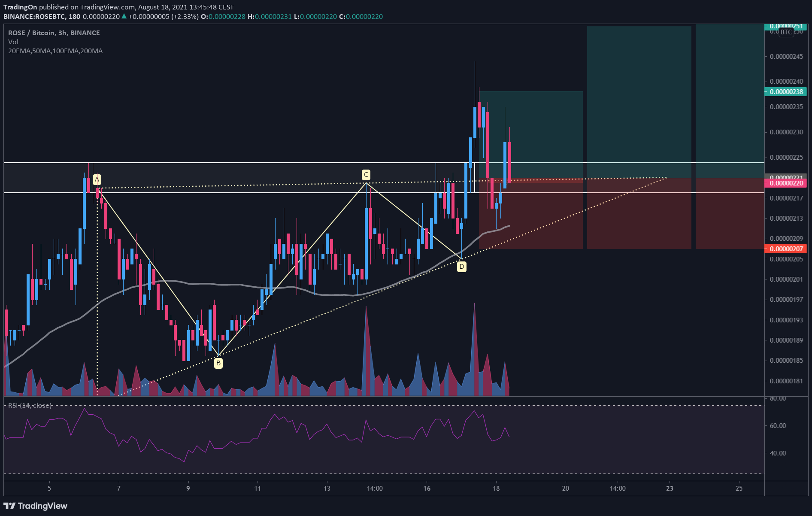812x516 pixels.
Task: Click the date label 9 on time axis
Action: pyautogui.click(x=188, y=489)
